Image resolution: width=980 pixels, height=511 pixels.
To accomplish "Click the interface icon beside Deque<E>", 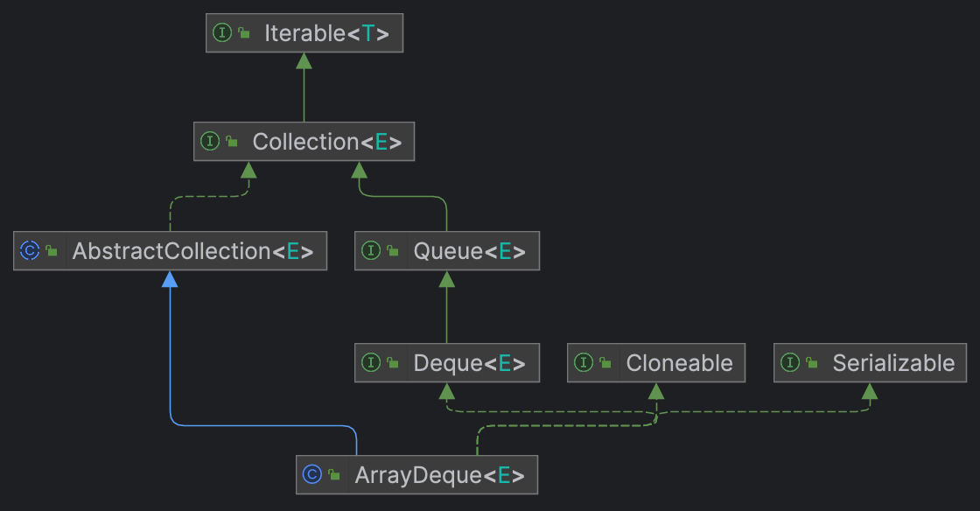I will pyautogui.click(x=371, y=363).
